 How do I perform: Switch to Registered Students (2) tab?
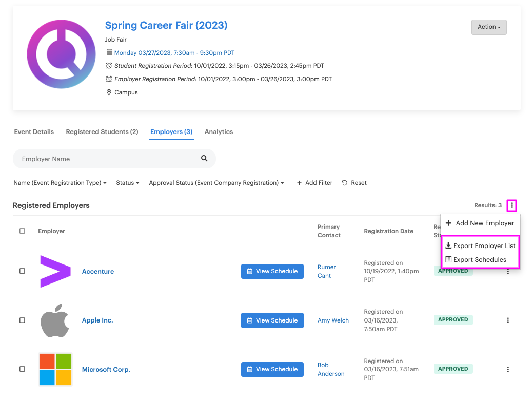102,132
